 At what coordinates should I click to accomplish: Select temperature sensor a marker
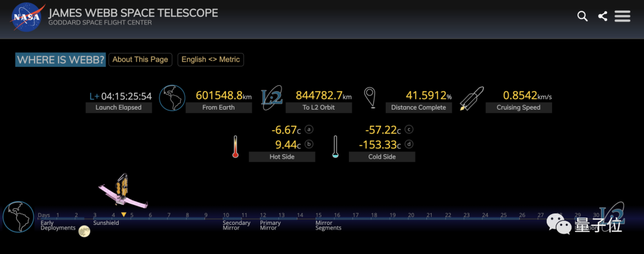pos(309,129)
